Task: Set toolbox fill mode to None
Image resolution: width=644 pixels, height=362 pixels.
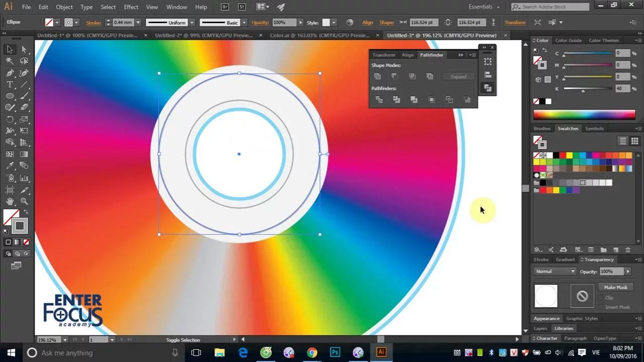Action: (26, 242)
